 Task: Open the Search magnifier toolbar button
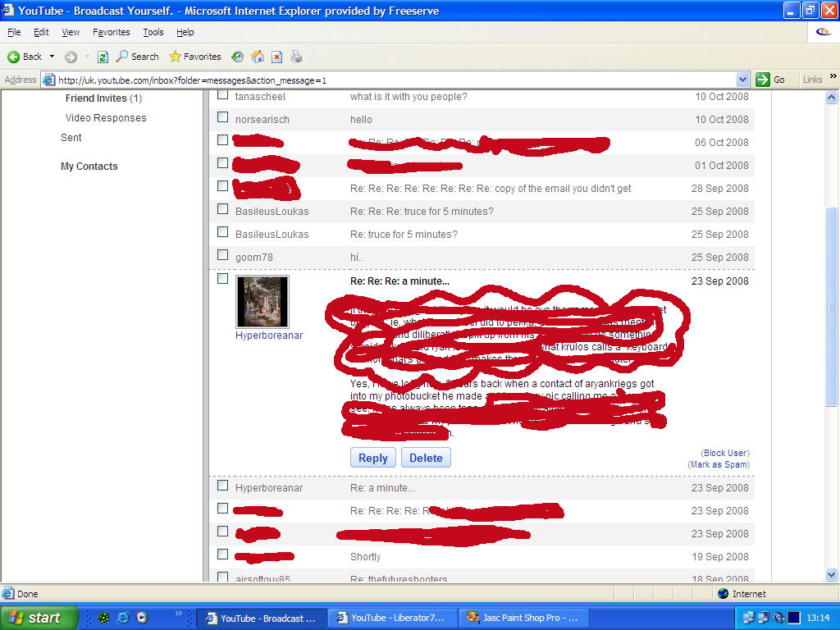138,57
